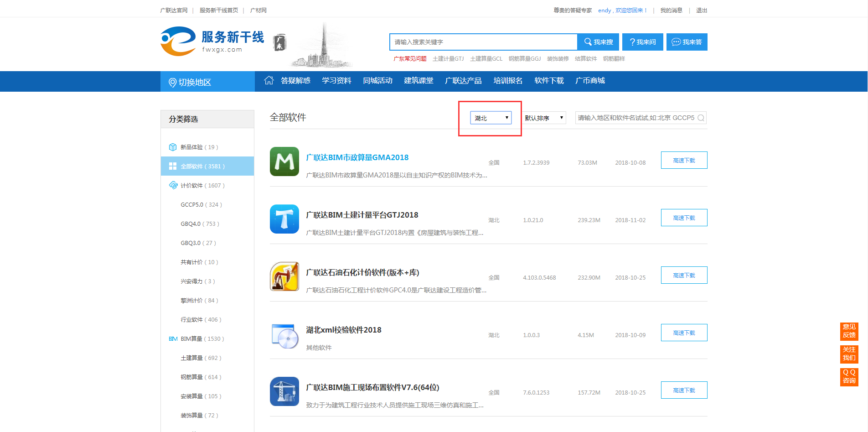Click 高速下载 for 石油石化计价软件
Viewport: 868px width, 432px height.
click(684, 275)
